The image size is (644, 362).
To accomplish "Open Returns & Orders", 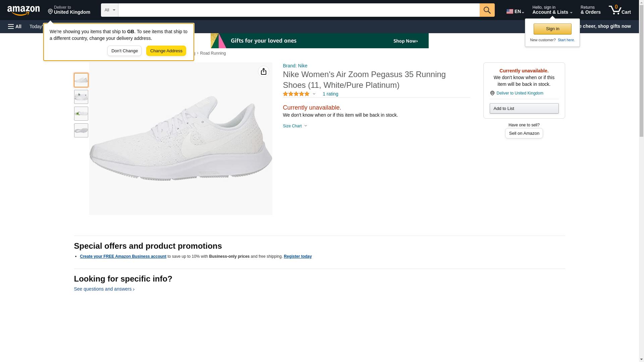I will pyautogui.click(x=590, y=10).
